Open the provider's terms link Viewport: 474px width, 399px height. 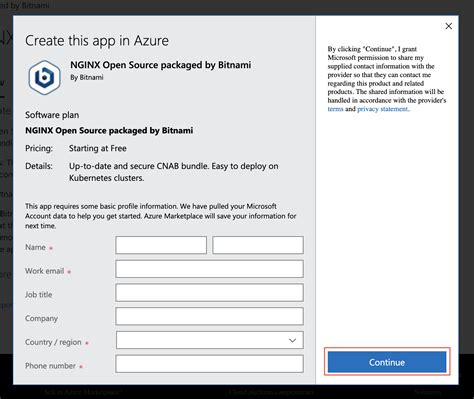[335, 109]
